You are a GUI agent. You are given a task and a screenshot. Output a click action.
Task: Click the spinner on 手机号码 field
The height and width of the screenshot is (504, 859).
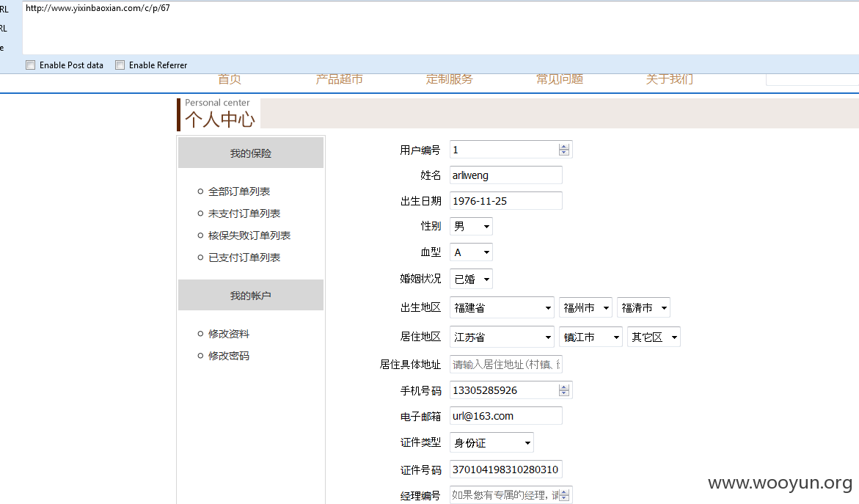(563, 390)
